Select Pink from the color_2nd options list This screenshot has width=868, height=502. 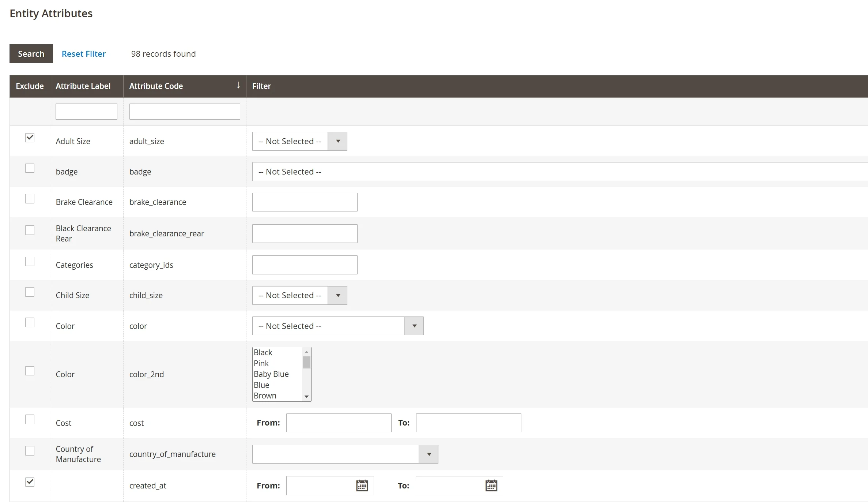pos(261,363)
